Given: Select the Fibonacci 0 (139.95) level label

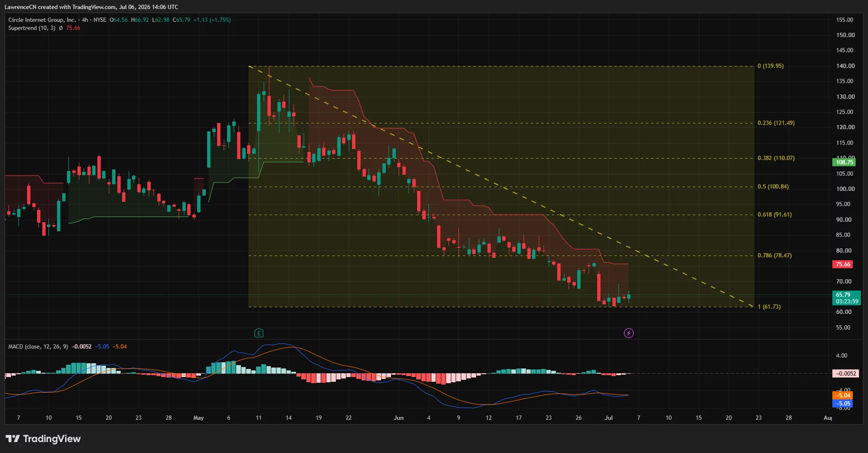Looking at the screenshot, I should (x=771, y=66).
